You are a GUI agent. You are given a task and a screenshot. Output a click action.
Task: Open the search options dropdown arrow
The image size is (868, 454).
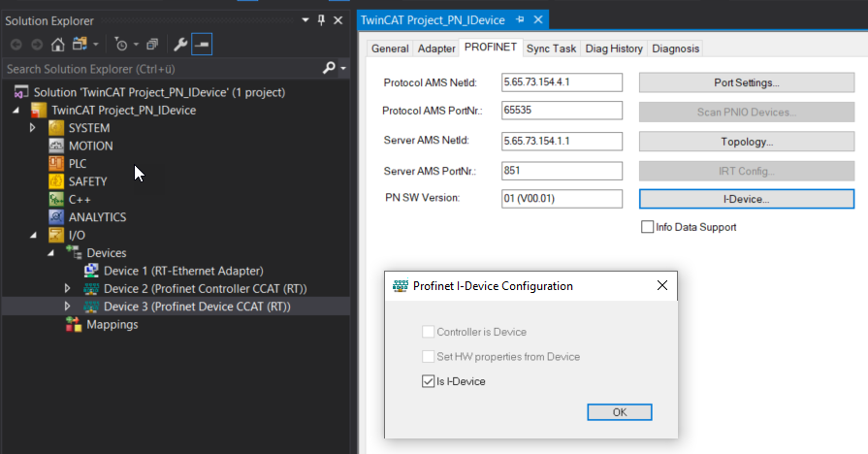pos(343,69)
